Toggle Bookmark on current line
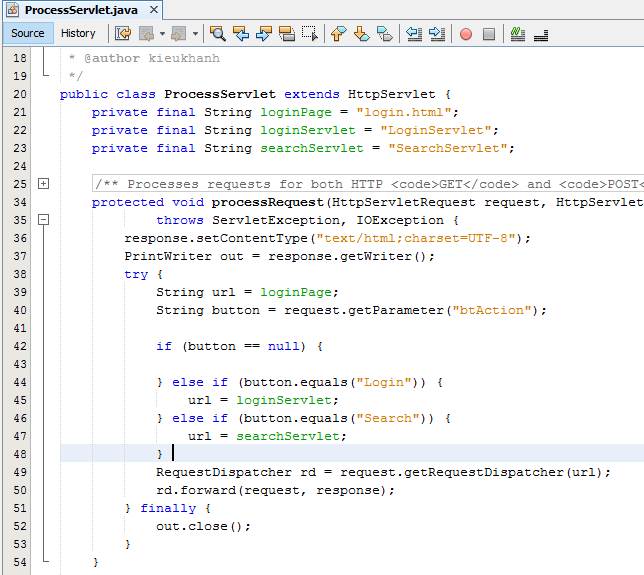Image resolution: width=644 pixels, height=575 pixels. (x=384, y=34)
